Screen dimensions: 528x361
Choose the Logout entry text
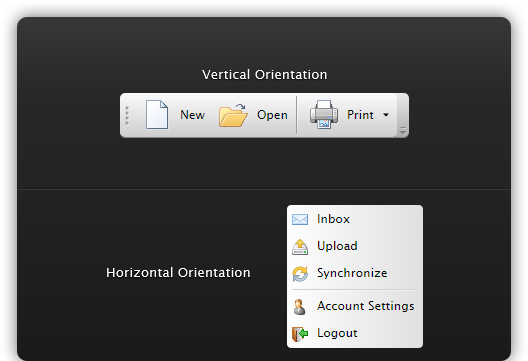[x=337, y=333]
